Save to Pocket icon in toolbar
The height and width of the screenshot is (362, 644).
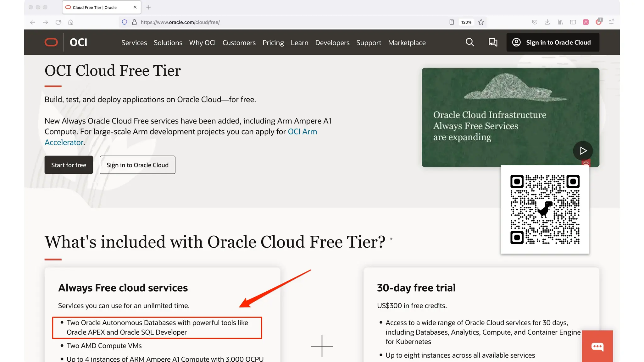click(x=535, y=22)
